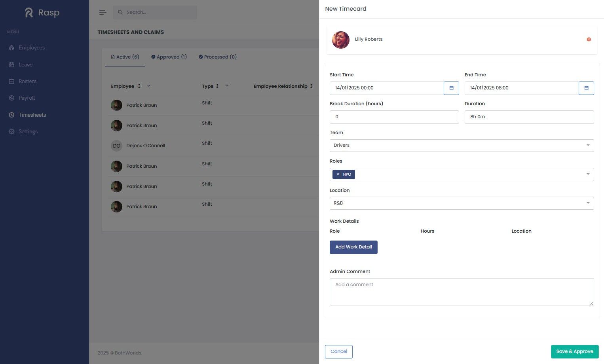Viewport: 604px width, 364px height.
Task: Expand the Roles dropdown arrow
Action: [x=588, y=174]
